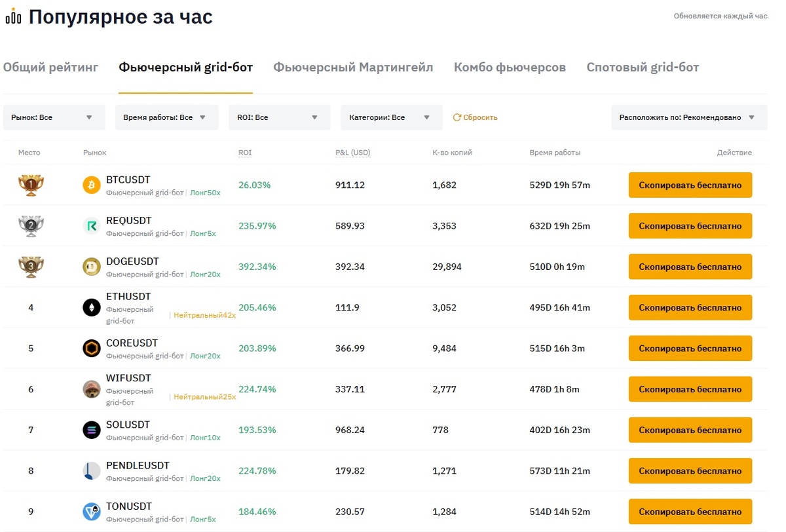The width and height of the screenshot is (786, 532).
Task: Click the silver trophy for second place
Action: coord(30,225)
